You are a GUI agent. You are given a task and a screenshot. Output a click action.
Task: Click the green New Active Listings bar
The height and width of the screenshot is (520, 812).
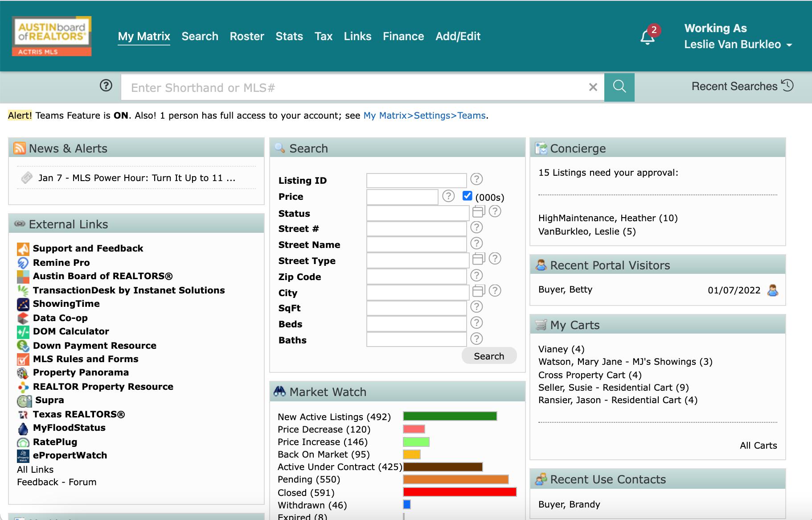[450, 416]
